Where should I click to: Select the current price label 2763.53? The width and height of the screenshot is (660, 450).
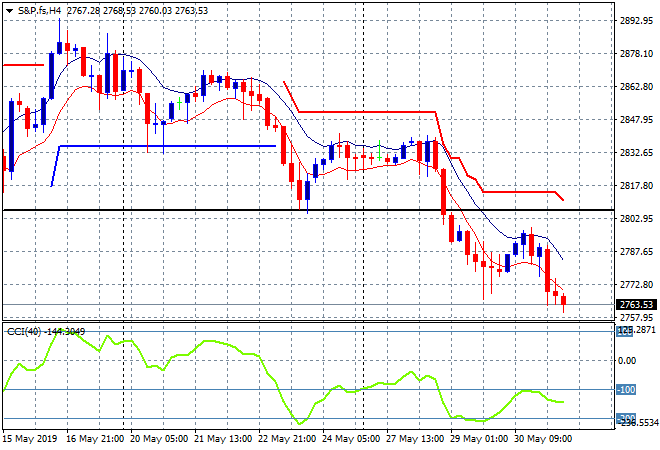point(636,304)
